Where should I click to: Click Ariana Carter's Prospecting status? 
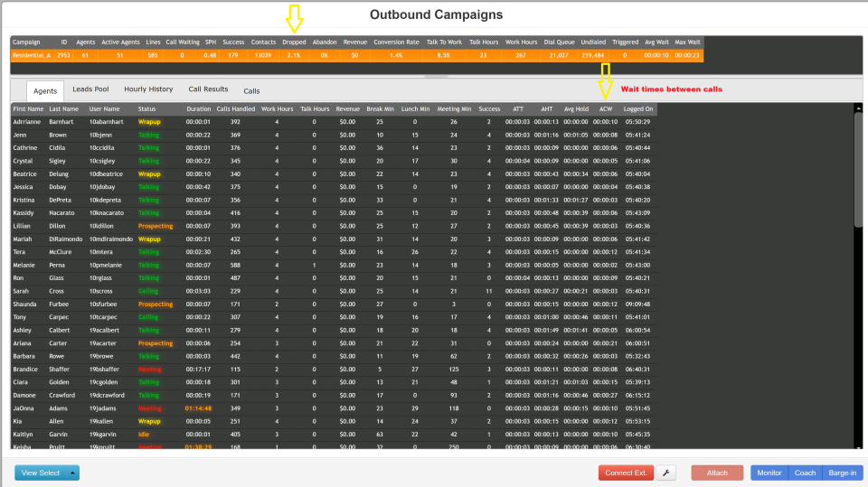[x=155, y=343]
